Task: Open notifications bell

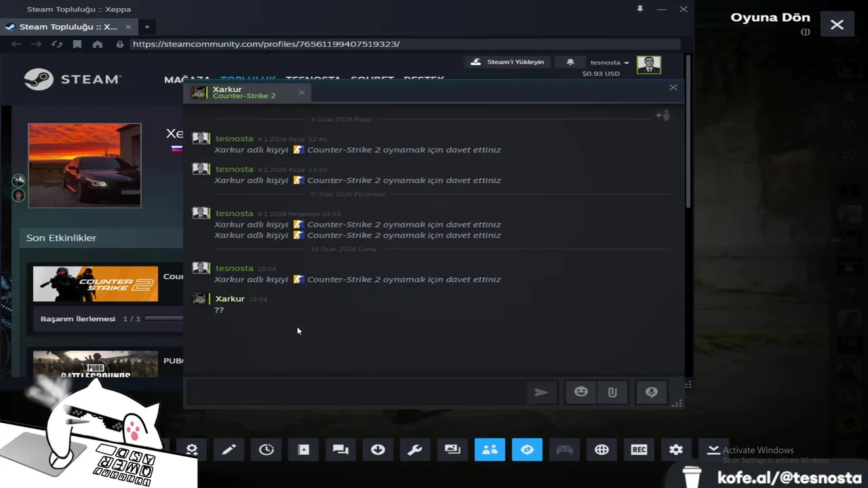Action: (x=570, y=62)
